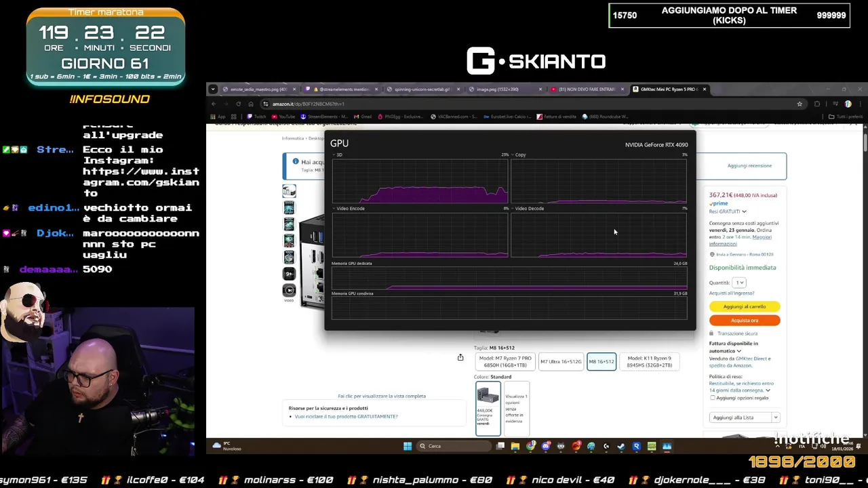
Task: Expand Fattura disponibile in automatico details
Action: (739, 351)
